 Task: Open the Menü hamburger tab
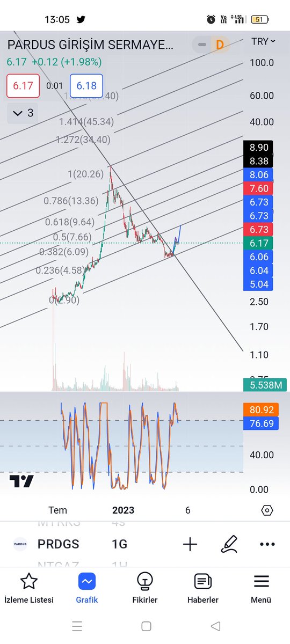(261, 589)
